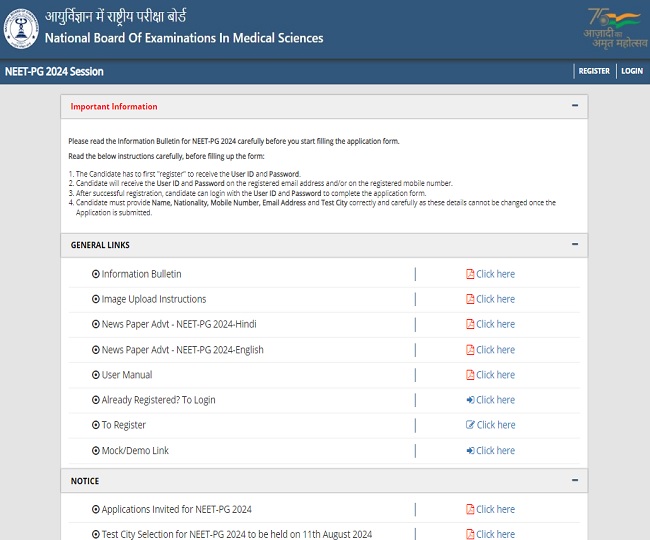The width and height of the screenshot is (650, 540).
Task: Click the 'NEET-PG 2024 Session' title
Action: coord(54,71)
